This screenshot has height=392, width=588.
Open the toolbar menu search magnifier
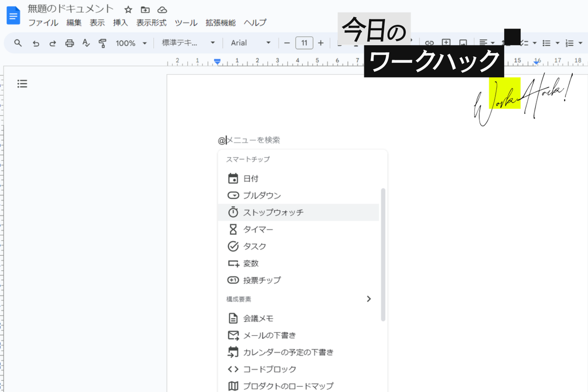pos(18,43)
